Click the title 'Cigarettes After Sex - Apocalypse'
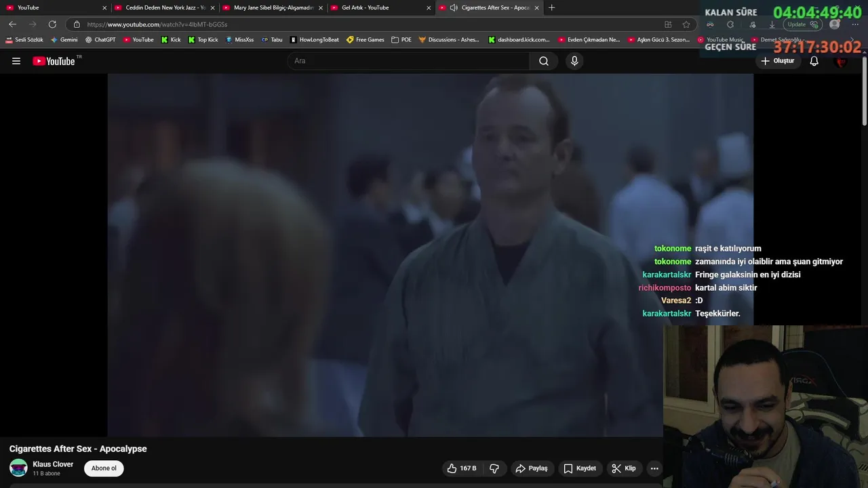 (78, 449)
